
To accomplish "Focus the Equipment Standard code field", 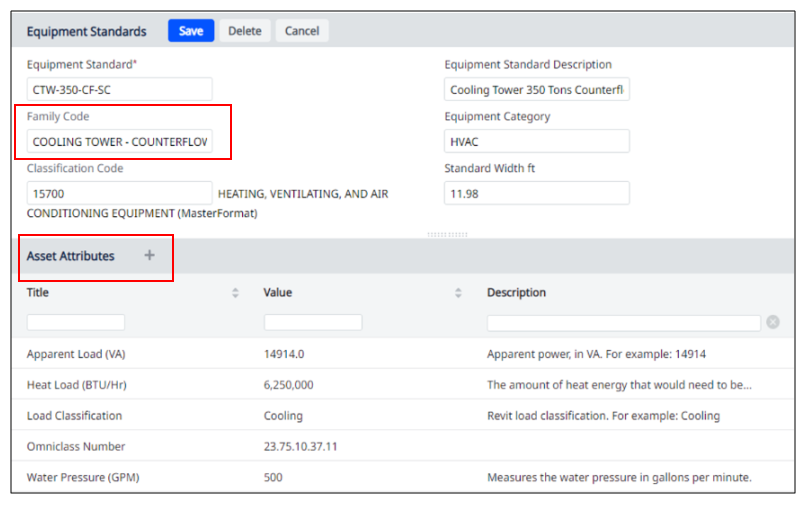I will point(119,90).
